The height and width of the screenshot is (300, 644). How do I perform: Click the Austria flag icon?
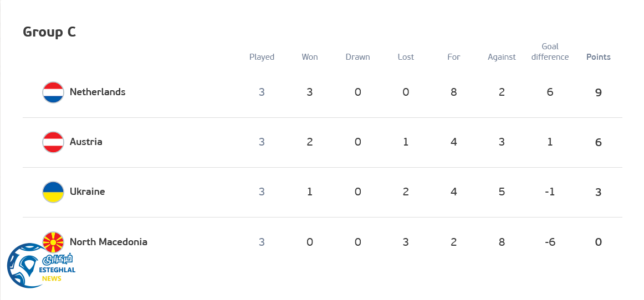click(x=53, y=142)
